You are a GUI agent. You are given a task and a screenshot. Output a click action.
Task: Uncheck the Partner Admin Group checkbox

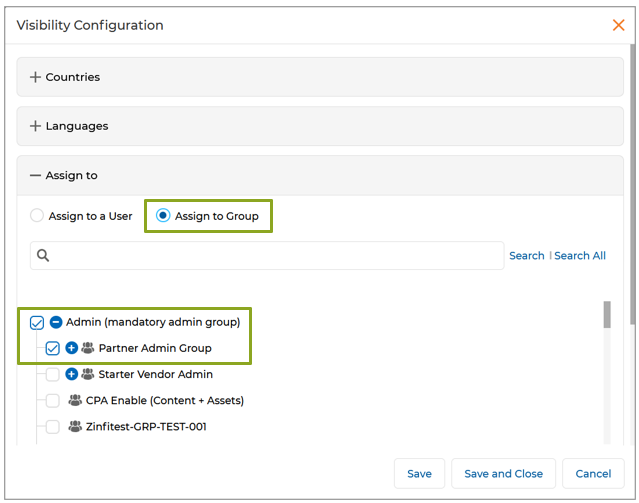(x=53, y=348)
